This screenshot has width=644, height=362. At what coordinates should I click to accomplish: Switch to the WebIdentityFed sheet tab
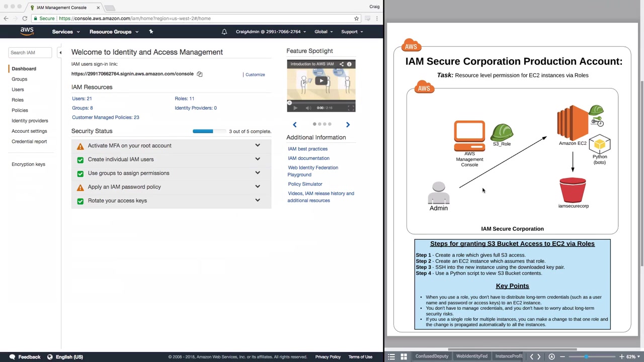tap(472, 356)
